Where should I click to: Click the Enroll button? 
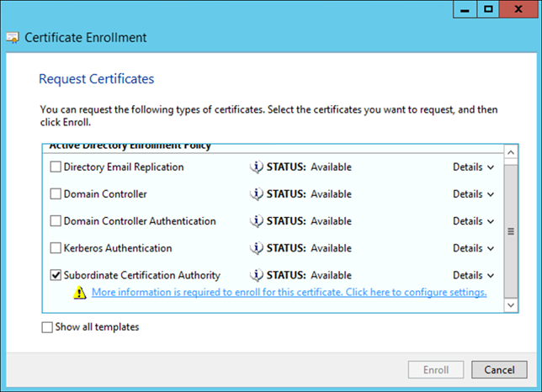[435, 369]
